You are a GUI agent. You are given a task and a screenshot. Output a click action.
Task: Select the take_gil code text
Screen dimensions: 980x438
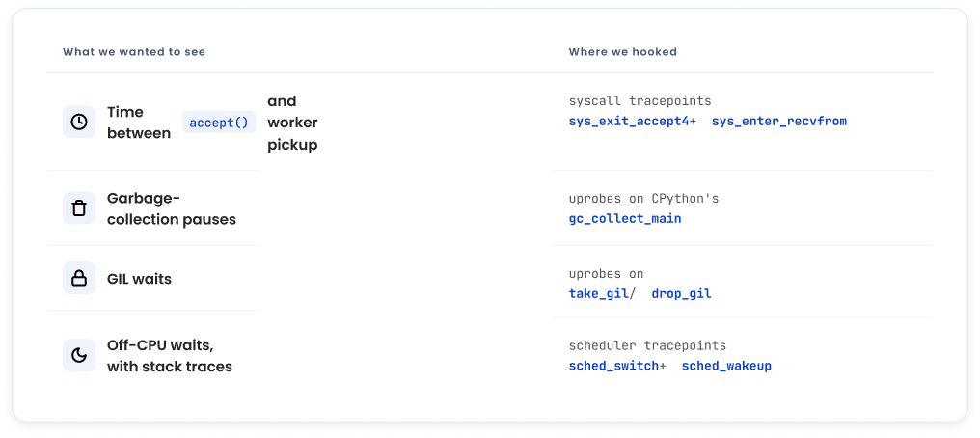(x=599, y=293)
